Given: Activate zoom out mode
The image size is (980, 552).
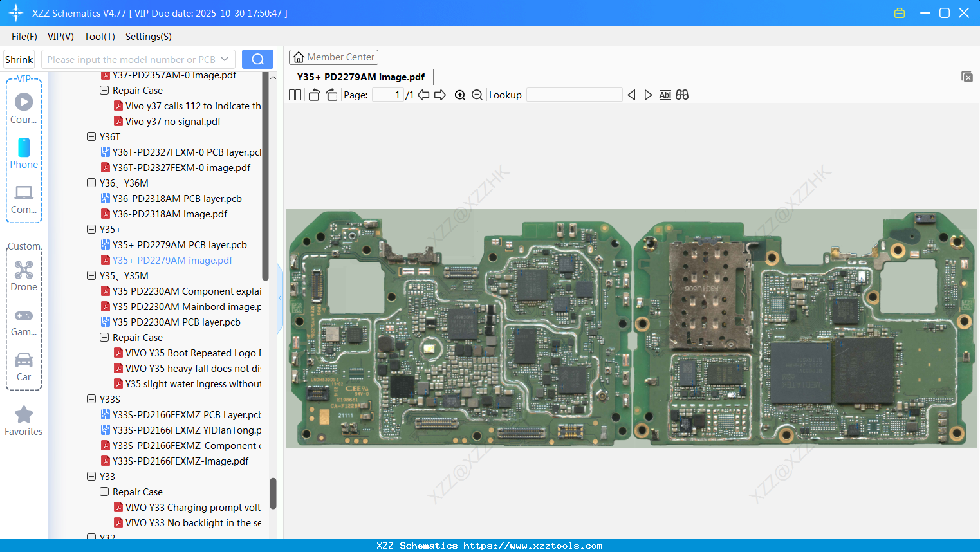Looking at the screenshot, I should [x=477, y=95].
